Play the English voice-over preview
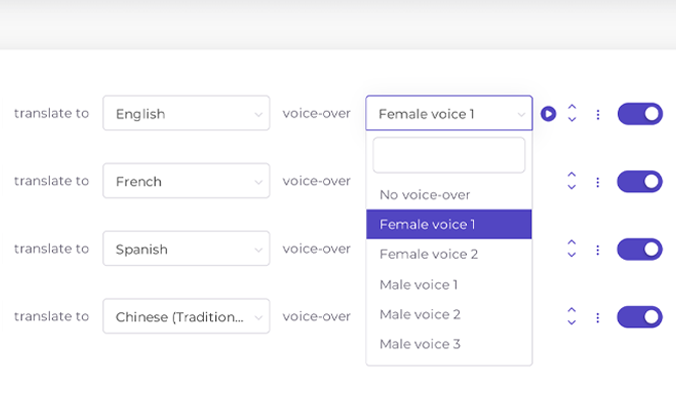The height and width of the screenshot is (409, 676). coord(548,114)
